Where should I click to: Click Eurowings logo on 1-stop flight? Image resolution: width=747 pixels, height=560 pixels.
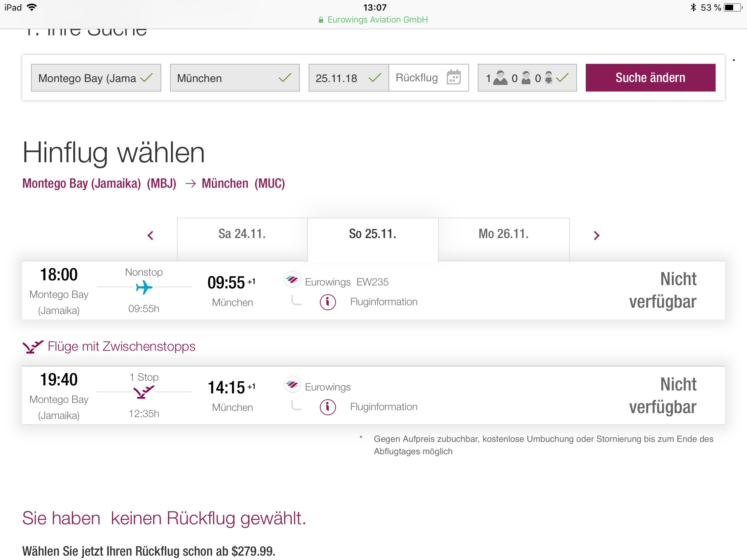(292, 385)
